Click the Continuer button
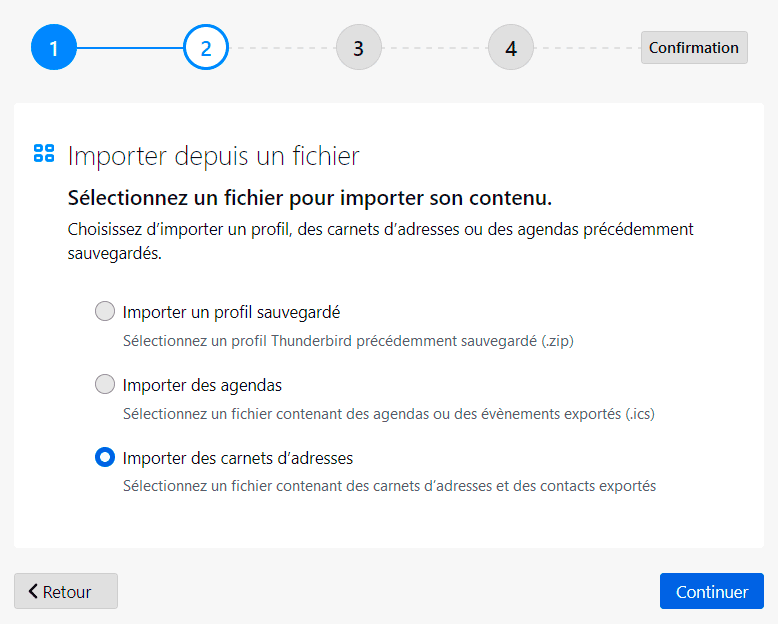The height and width of the screenshot is (624, 778). coord(712,591)
